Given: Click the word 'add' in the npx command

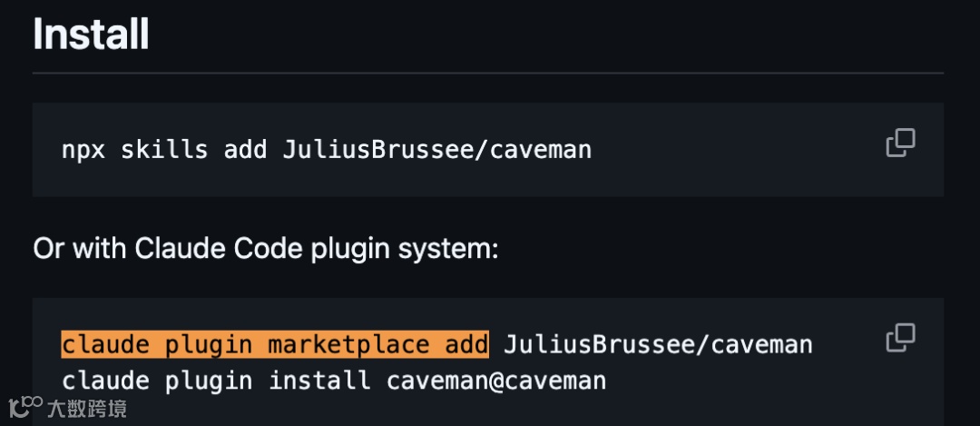Looking at the screenshot, I should click(246, 150).
